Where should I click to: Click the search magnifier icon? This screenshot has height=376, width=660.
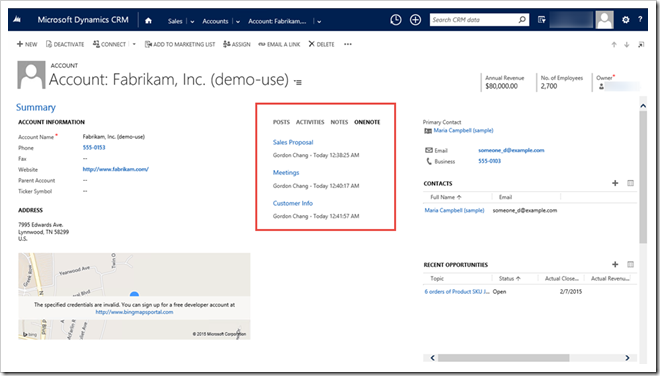click(x=522, y=19)
